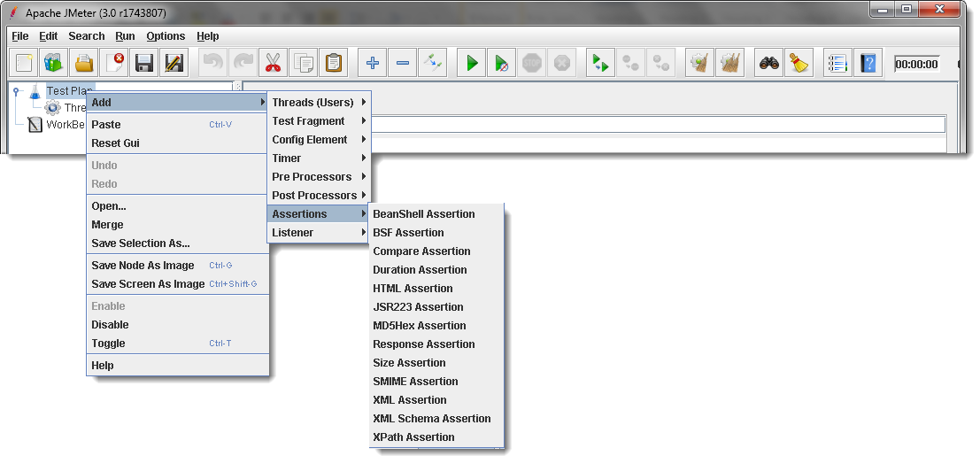Click the Shutdown round X icon

pos(562,63)
